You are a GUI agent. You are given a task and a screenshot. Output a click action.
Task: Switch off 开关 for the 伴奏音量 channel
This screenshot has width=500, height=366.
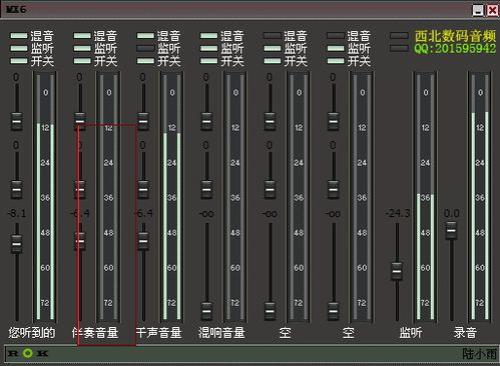82,61
